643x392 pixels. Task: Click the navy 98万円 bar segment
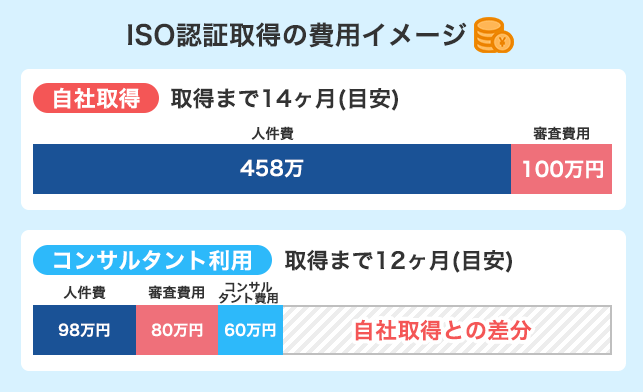(84, 330)
